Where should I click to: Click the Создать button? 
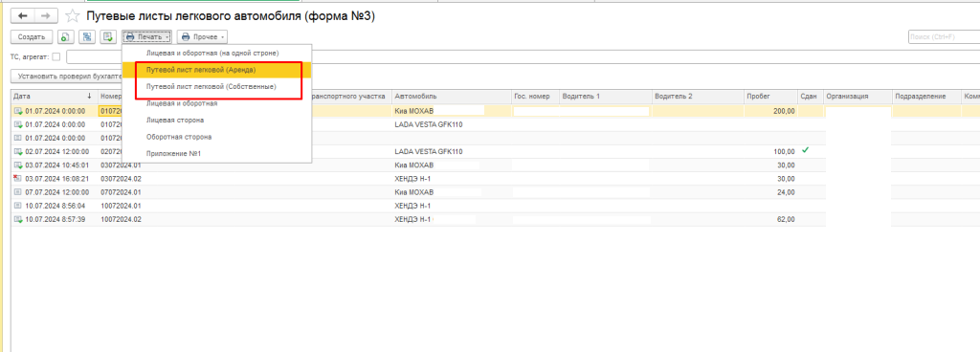32,36
